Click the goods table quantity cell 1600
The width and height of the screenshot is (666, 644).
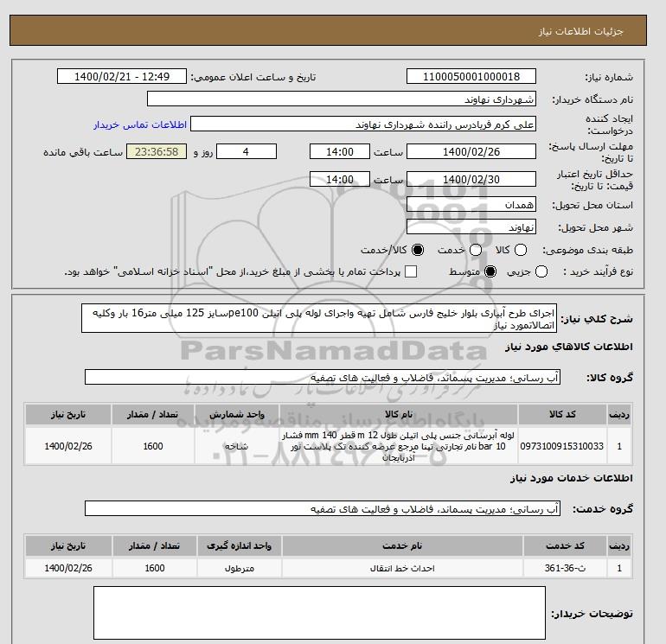(153, 446)
